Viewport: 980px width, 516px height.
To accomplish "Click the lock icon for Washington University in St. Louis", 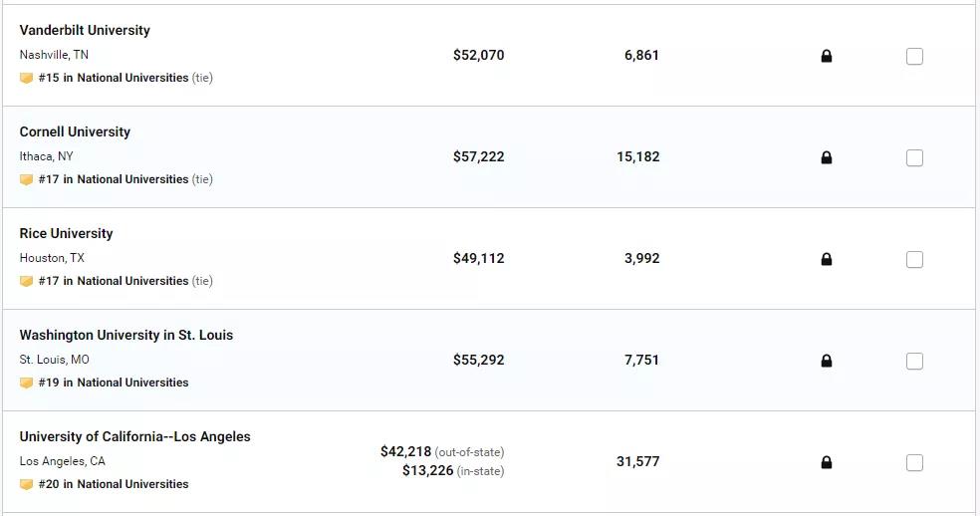I will pyautogui.click(x=827, y=361).
